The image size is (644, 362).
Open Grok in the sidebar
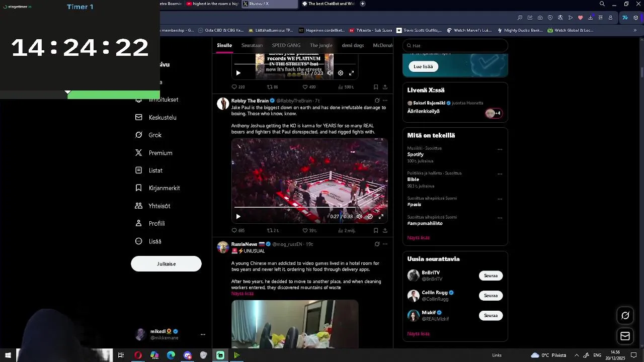click(148, 135)
